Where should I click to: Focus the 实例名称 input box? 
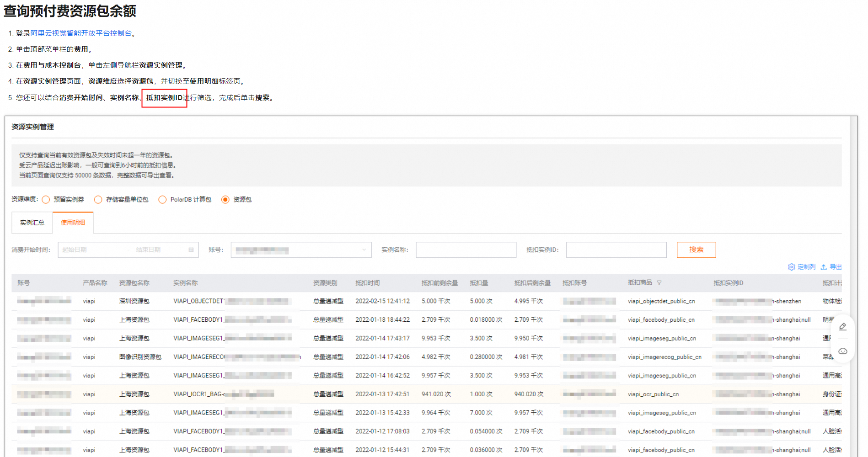tap(466, 250)
